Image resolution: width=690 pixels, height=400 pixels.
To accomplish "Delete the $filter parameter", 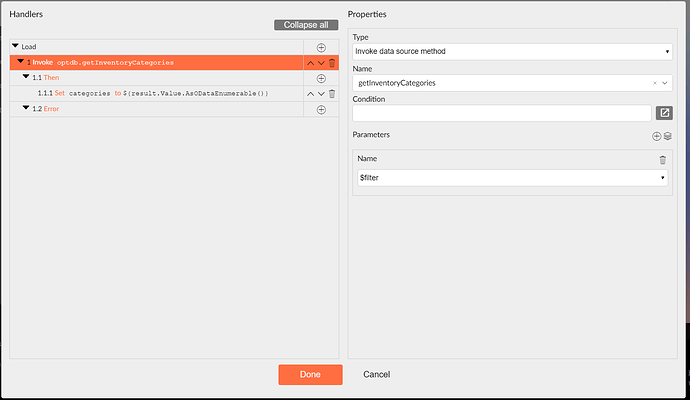I will pyautogui.click(x=663, y=160).
